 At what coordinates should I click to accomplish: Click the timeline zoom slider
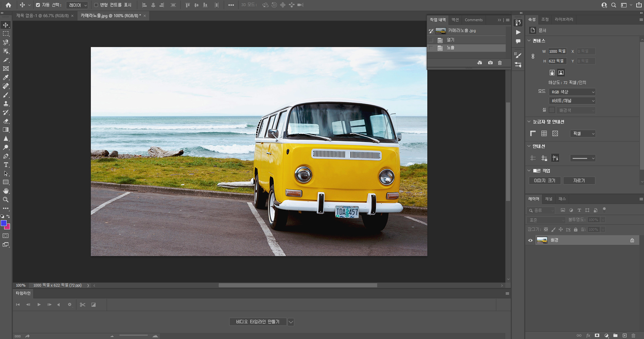pos(134,335)
